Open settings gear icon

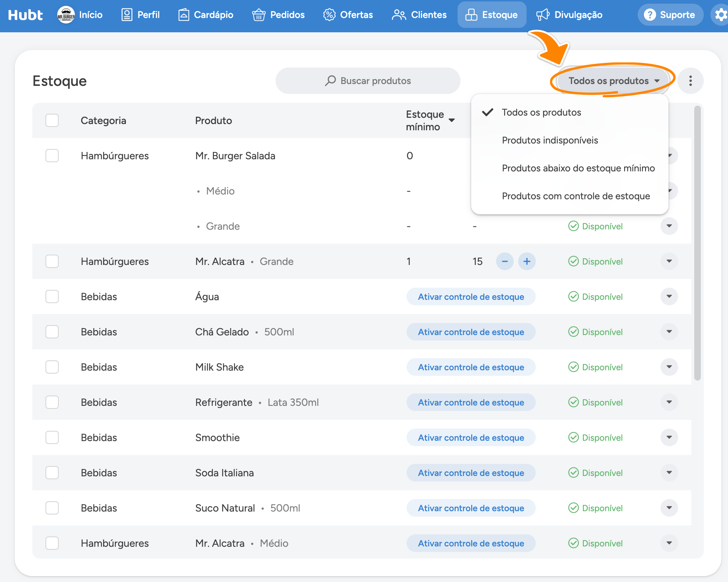pyautogui.click(x=721, y=15)
